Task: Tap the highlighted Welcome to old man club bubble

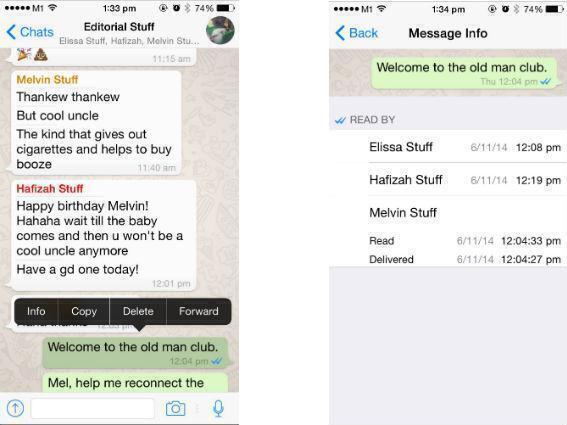Action: click(136, 353)
